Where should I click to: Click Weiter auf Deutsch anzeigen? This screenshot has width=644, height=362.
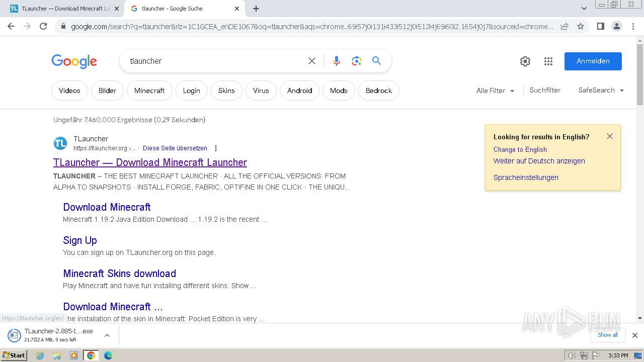(539, 161)
